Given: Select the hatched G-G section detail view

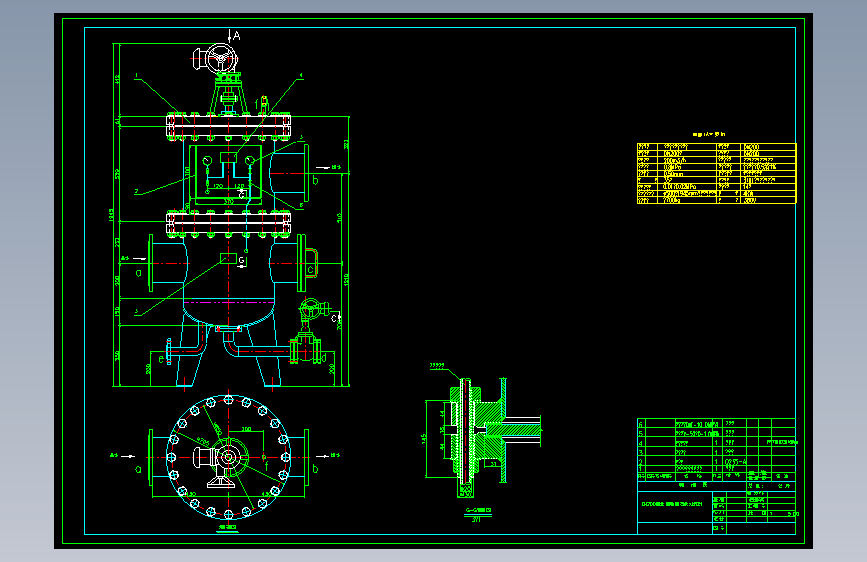Looking at the screenshot, I should click(x=484, y=437).
